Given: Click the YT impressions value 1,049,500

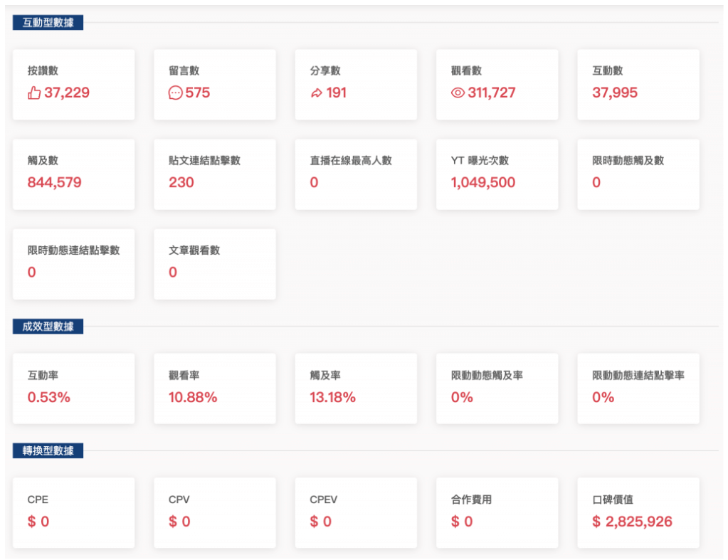Looking at the screenshot, I should 483,182.
